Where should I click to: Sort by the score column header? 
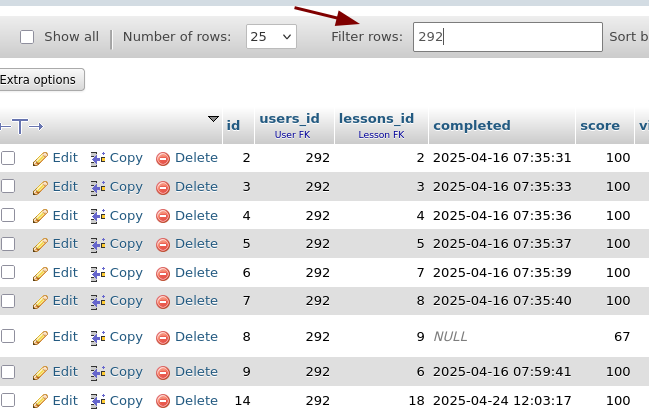pyautogui.click(x=600, y=125)
